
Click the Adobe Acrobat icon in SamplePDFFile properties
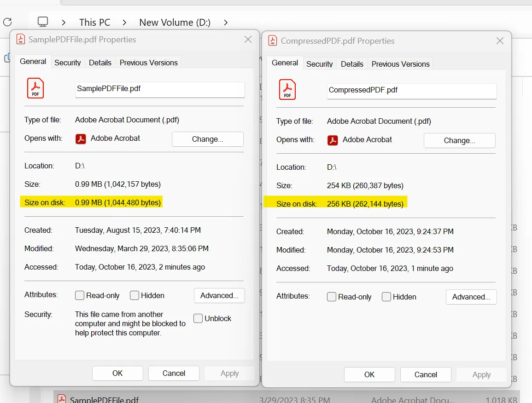point(81,138)
